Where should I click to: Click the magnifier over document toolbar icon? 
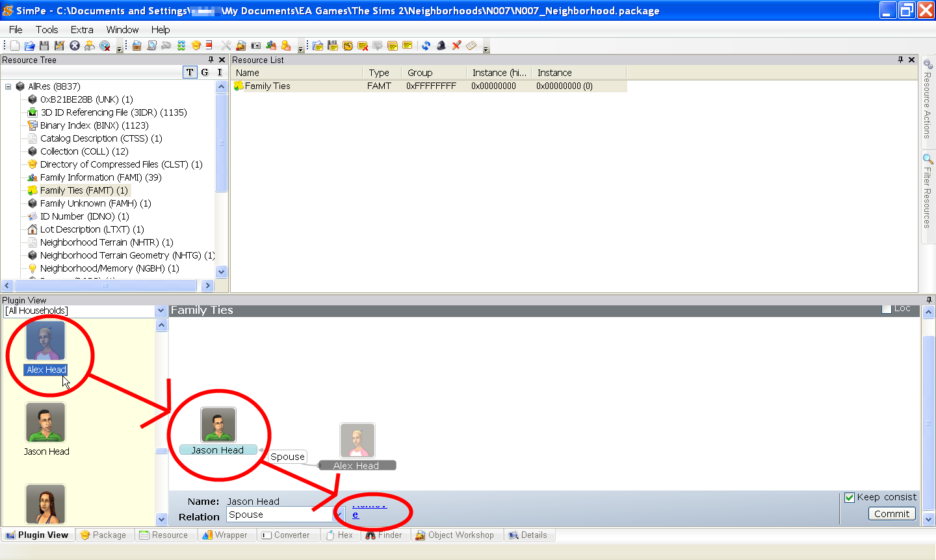click(x=151, y=45)
